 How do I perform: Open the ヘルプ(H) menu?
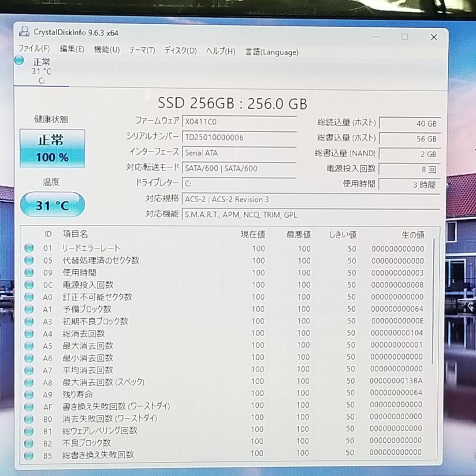point(221,51)
